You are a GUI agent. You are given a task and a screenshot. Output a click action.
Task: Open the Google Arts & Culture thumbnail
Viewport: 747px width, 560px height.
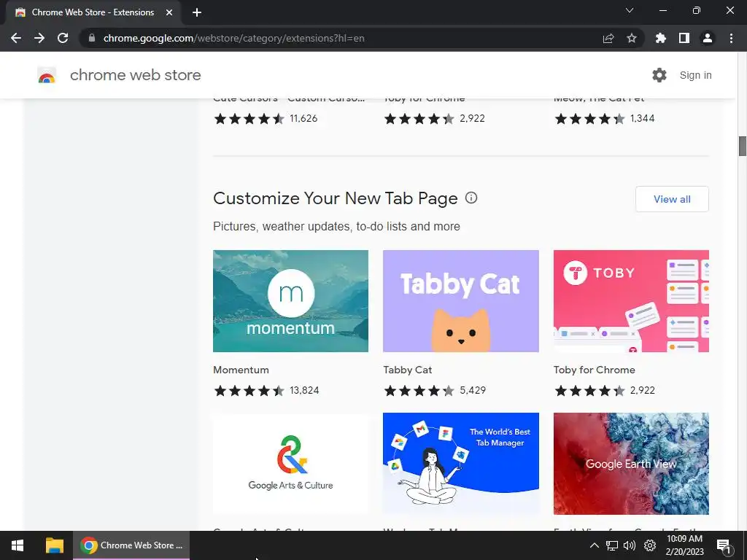[290, 463]
